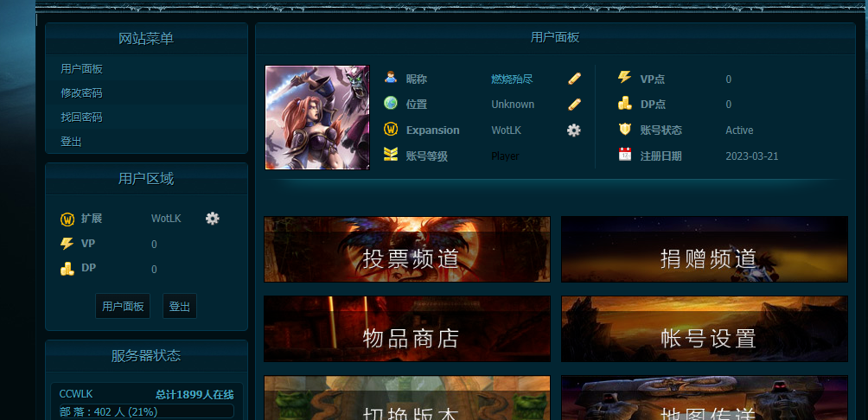Click the 账号状态 label
The width and height of the screenshot is (868, 420).
(661, 130)
